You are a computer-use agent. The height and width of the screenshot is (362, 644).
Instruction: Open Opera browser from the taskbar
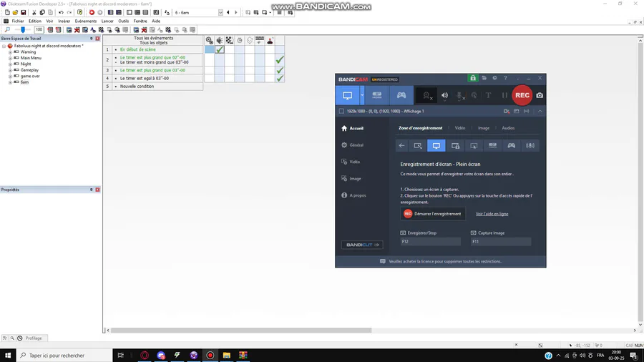point(145,356)
